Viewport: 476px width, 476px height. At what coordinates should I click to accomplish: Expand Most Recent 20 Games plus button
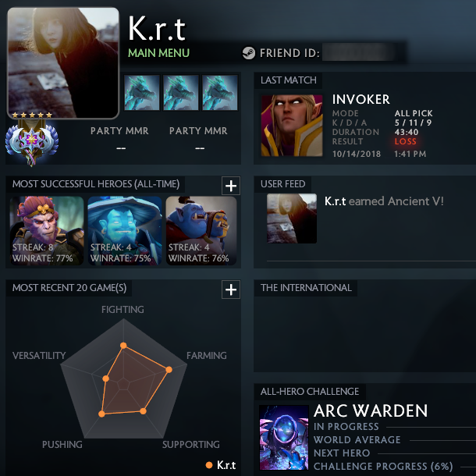tap(231, 290)
